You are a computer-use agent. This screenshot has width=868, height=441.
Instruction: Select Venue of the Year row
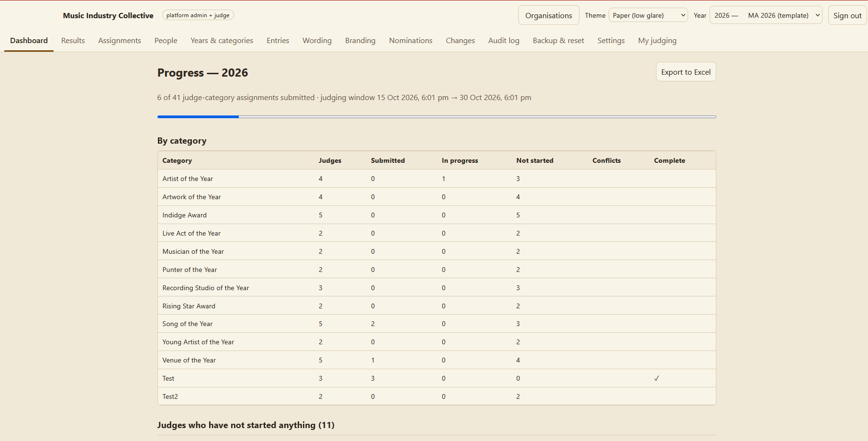[436, 360]
